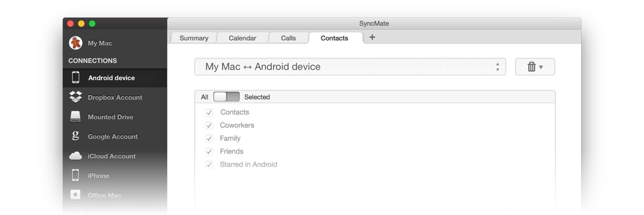Uncheck the Coworkers checkbox
This screenshot has width=644, height=215.
point(209,125)
